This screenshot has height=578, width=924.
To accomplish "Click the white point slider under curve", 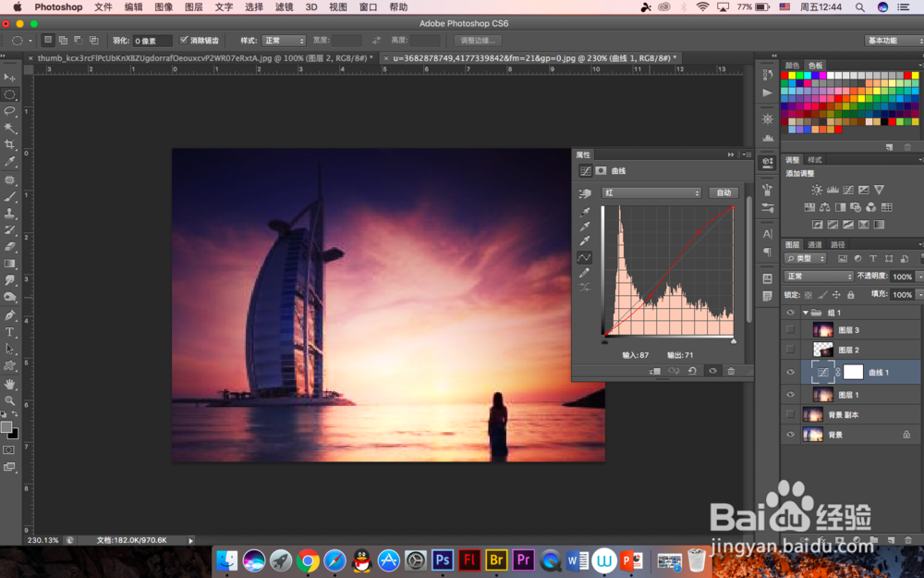I will (734, 341).
